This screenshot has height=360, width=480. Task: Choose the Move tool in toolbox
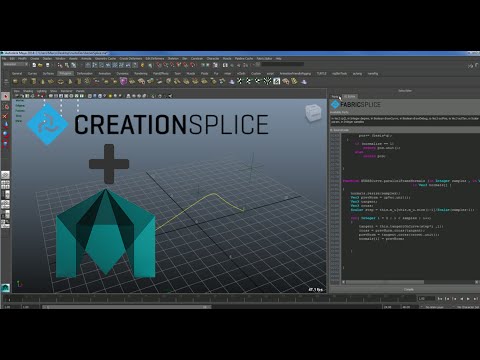click(x=5, y=125)
